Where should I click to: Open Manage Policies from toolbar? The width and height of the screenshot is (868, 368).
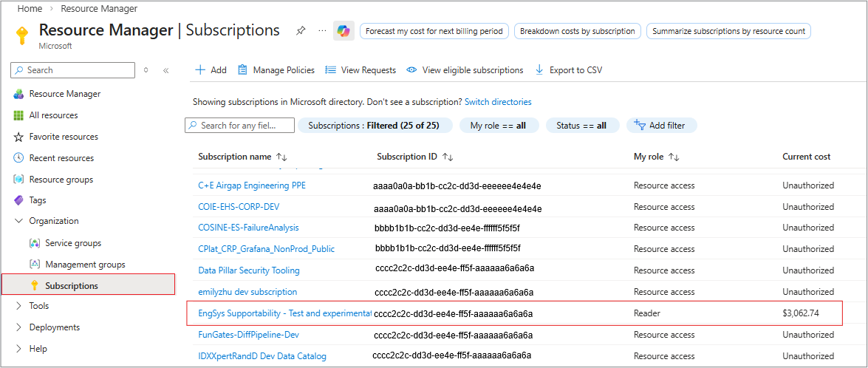click(276, 70)
